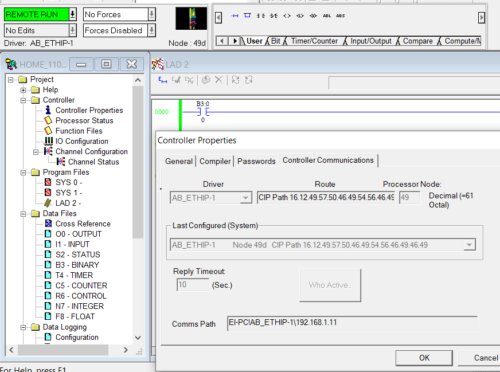Open the IO Configuration item
The image size is (500, 372).
click(82, 141)
